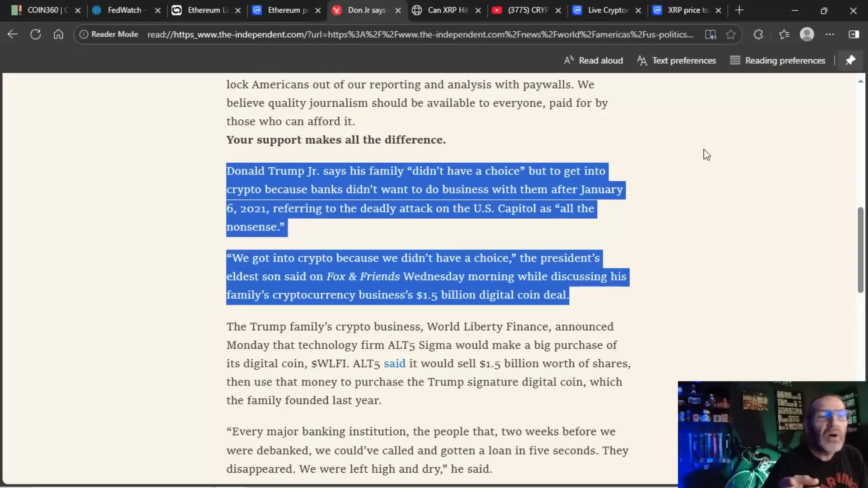Click the COIN360 tab favicon

tap(17, 10)
